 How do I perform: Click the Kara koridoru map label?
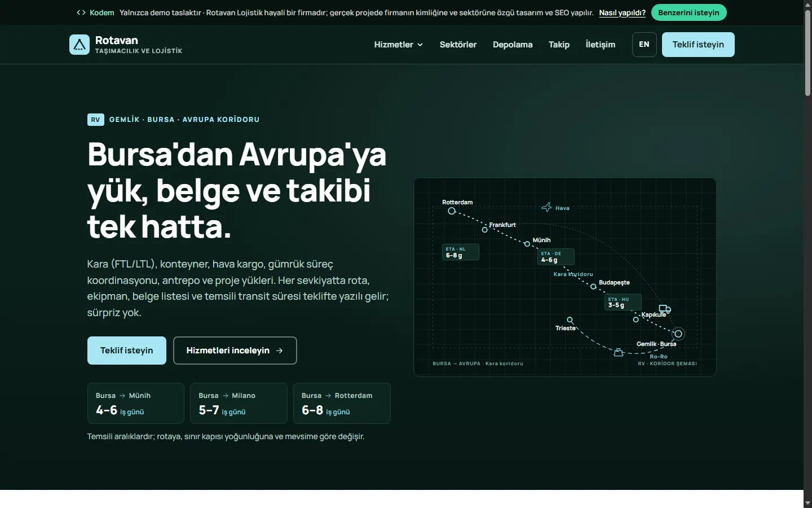573,274
